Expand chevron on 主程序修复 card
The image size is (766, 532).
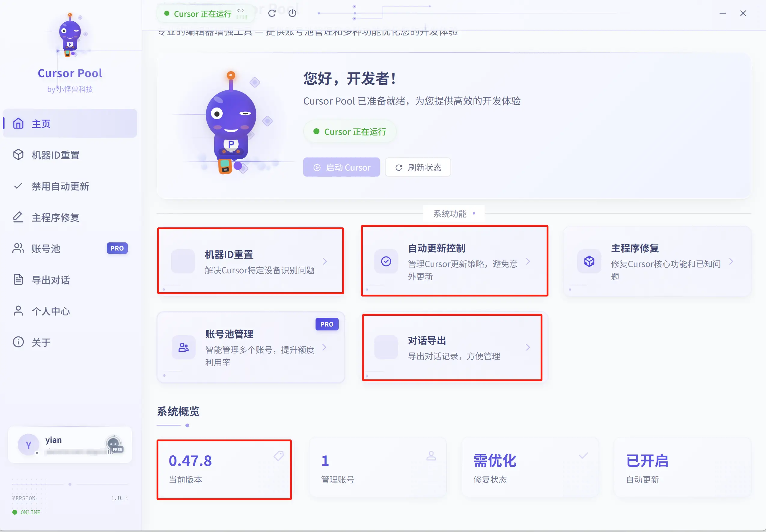point(731,261)
